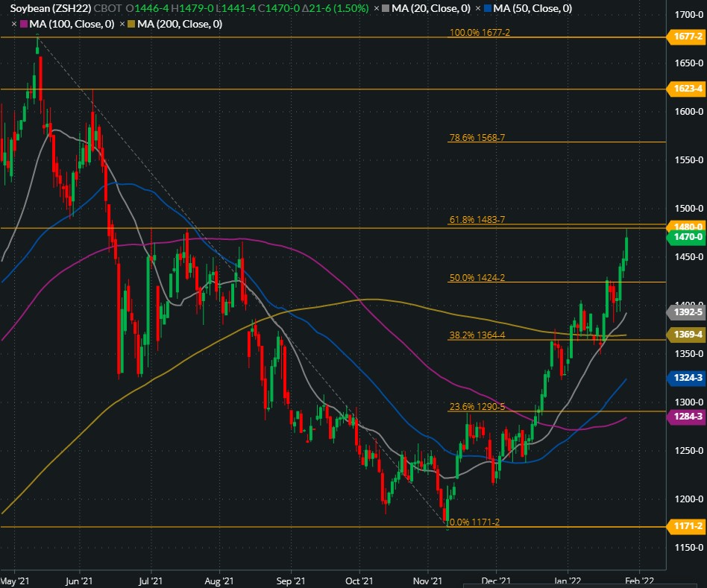Open the MA (200, Close, 0) label
The image size is (707, 588).
(179, 24)
